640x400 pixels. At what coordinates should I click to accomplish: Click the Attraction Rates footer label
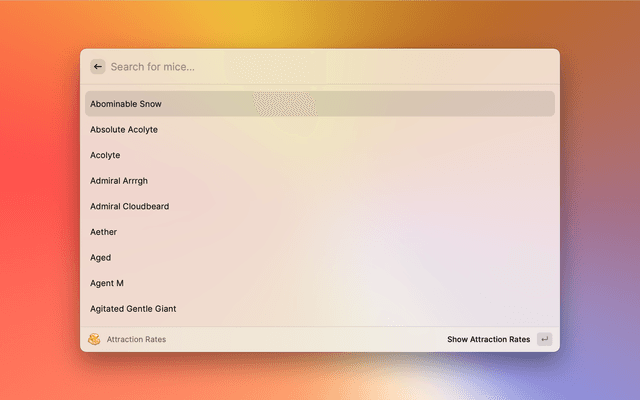coord(136,339)
